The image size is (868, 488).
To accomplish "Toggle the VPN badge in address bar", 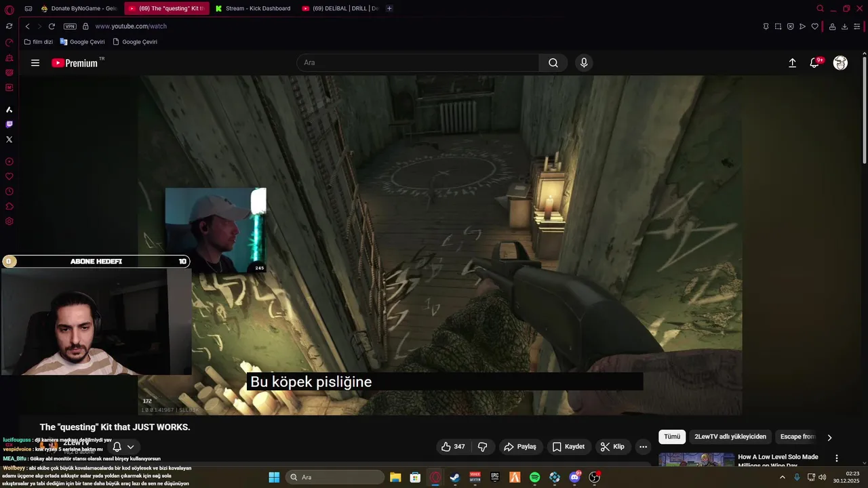I will pos(70,26).
